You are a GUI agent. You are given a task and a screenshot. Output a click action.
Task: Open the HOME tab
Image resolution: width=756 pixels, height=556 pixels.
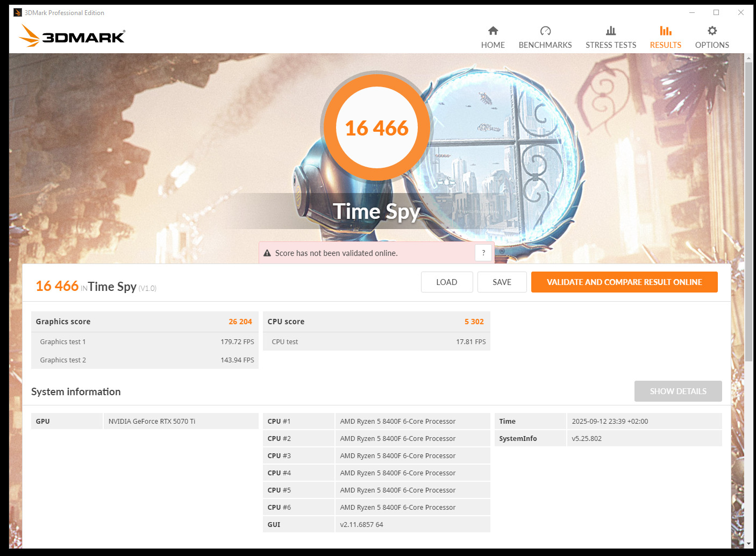(x=493, y=45)
